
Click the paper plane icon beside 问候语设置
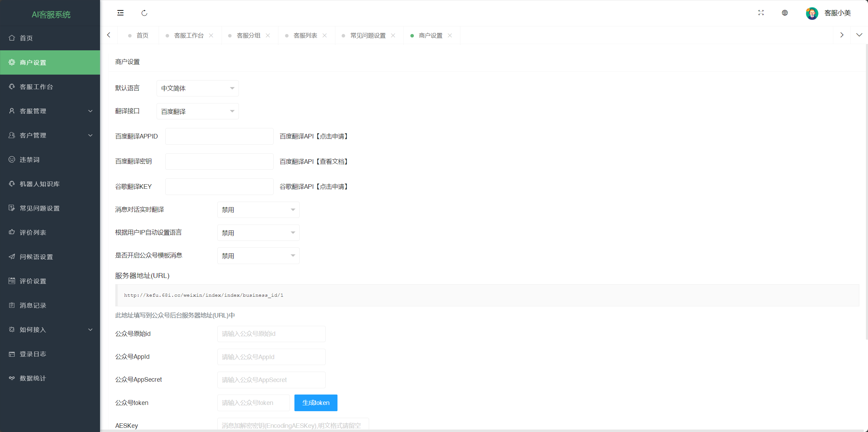point(12,256)
